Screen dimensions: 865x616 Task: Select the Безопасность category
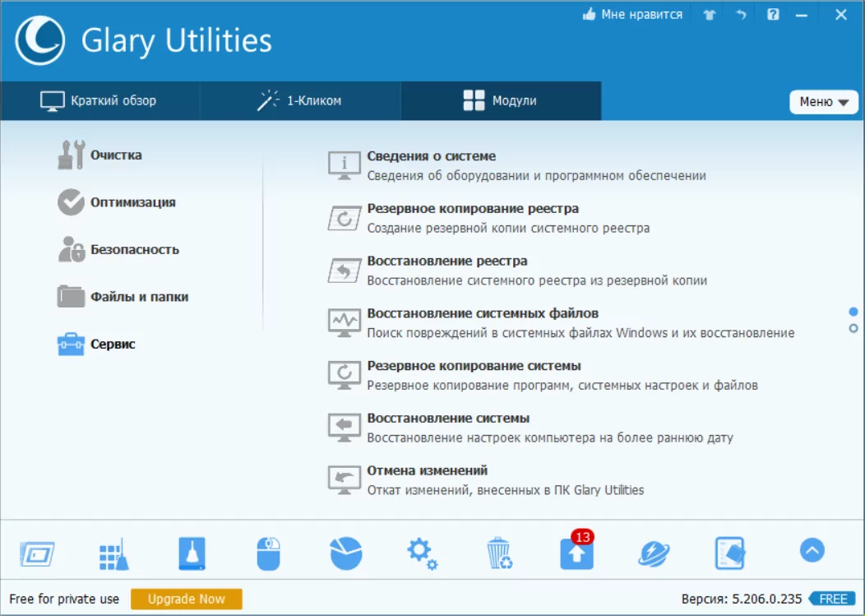tap(118, 249)
